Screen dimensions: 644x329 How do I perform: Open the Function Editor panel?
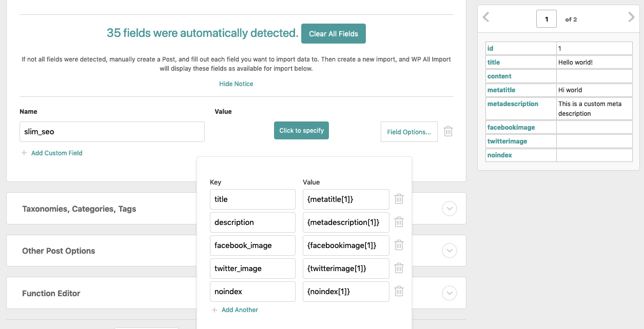click(450, 293)
